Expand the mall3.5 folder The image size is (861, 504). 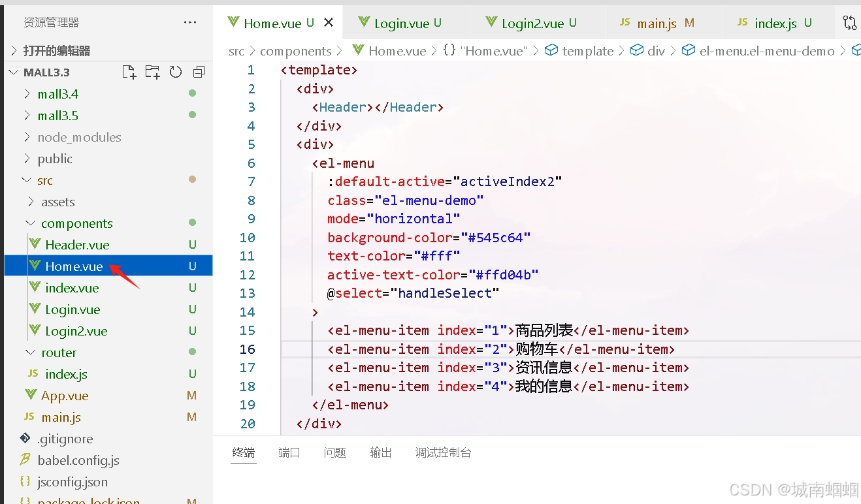108,115
